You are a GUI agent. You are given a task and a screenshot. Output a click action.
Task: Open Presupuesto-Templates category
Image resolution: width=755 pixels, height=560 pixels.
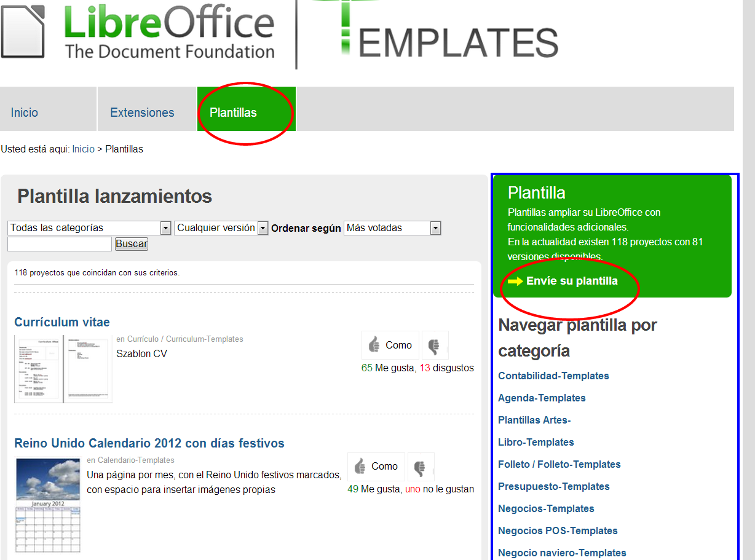(554, 486)
